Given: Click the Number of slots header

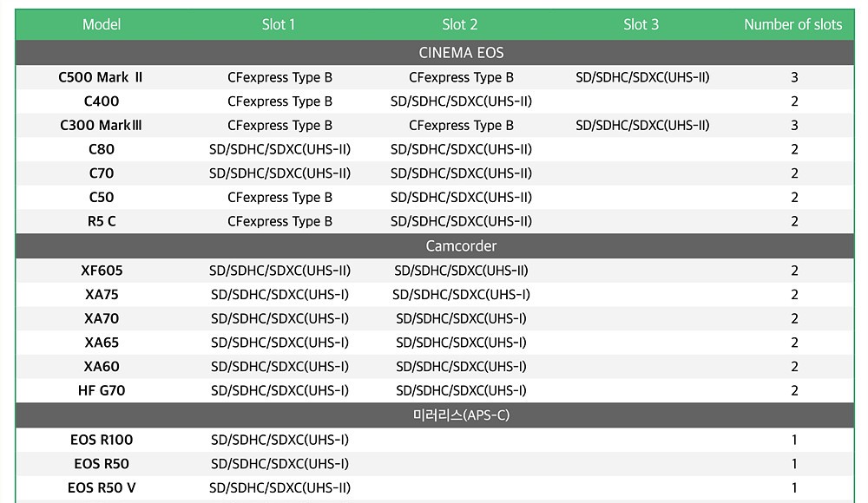Looking at the screenshot, I should [x=792, y=24].
